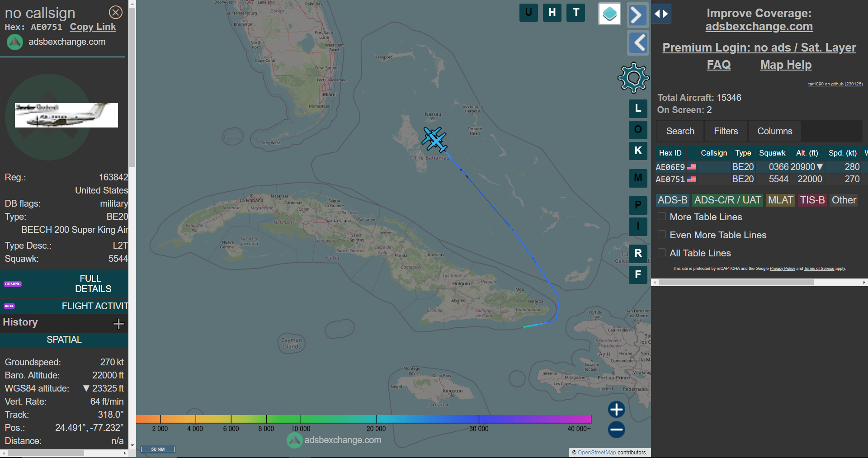Open the Map Help link
The height and width of the screenshot is (458, 868).
[x=786, y=65]
